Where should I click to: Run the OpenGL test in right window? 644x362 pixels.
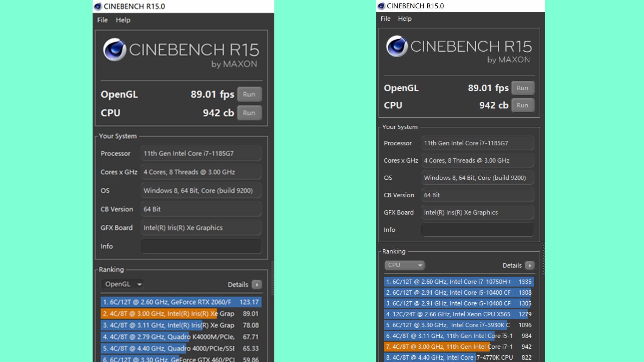[x=522, y=88]
